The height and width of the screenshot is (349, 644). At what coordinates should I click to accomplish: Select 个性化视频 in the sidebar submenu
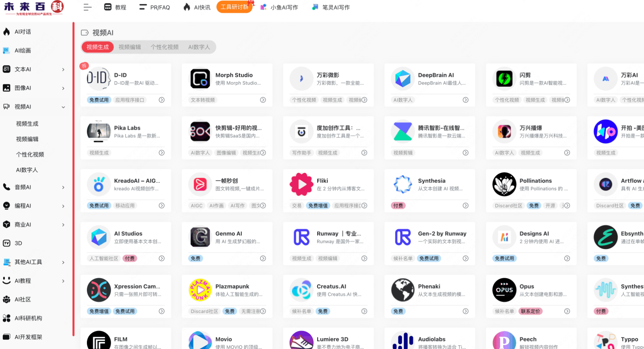point(30,154)
